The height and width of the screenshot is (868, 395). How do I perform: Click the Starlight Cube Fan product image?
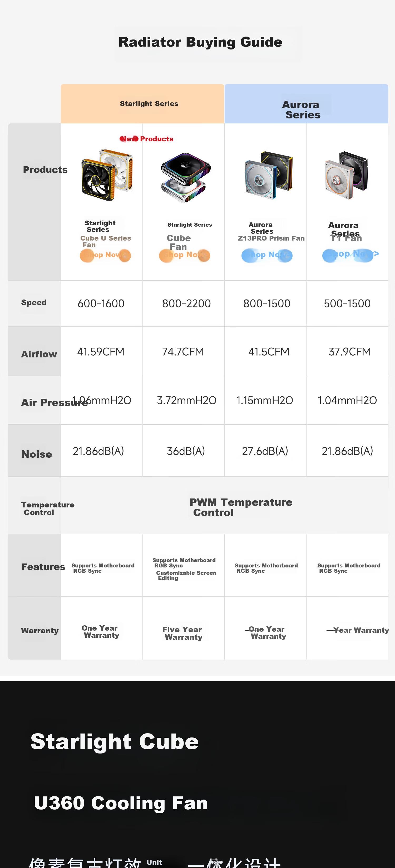[x=186, y=178]
